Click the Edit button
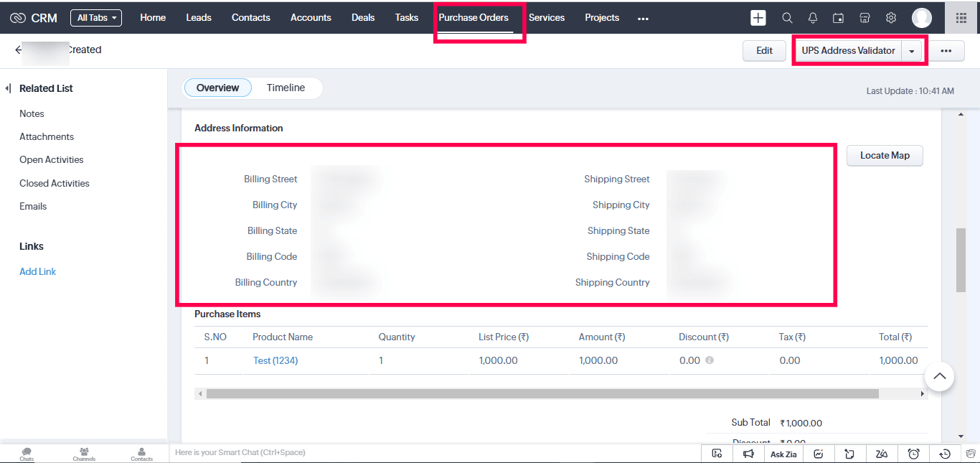Viewport: 980px width, 463px height. pos(765,50)
